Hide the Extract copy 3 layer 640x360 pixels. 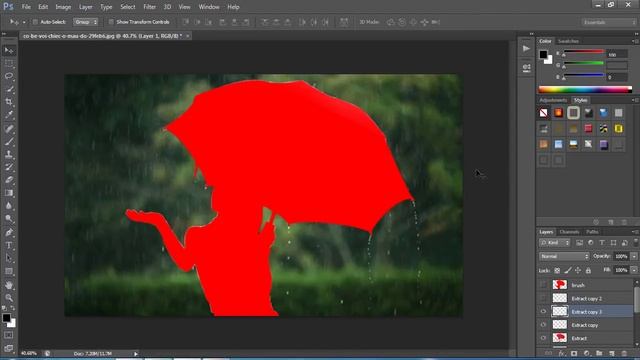543,312
